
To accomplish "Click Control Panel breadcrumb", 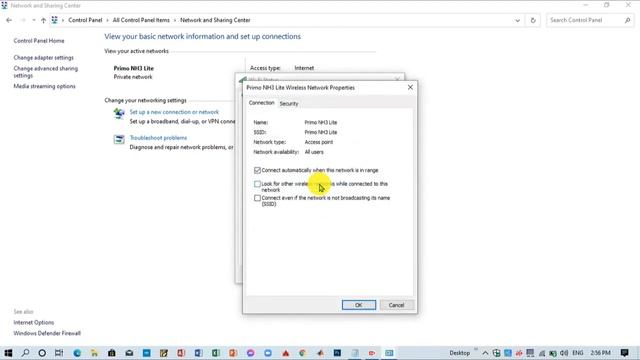I will click(x=85, y=20).
